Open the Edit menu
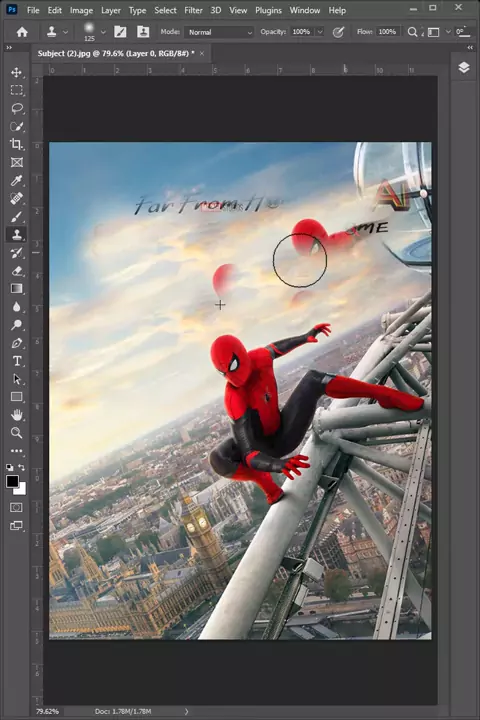This screenshot has width=480, height=720. (x=55, y=10)
